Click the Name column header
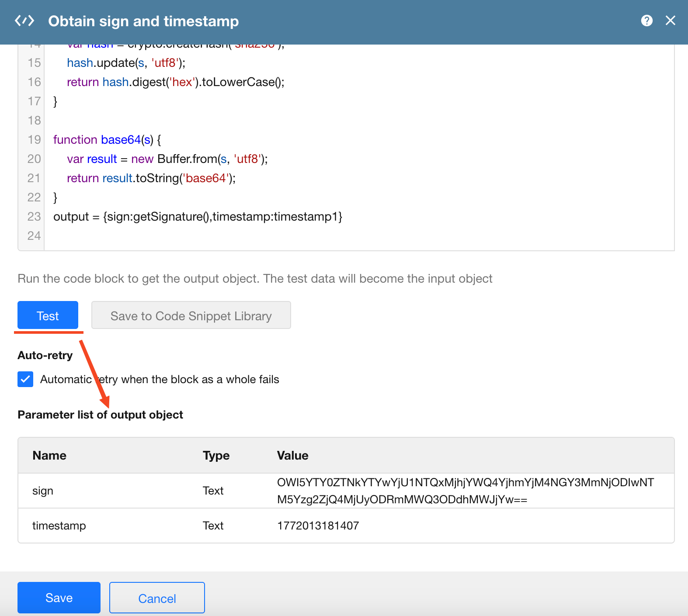 pyautogui.click(x=49, y=455)
